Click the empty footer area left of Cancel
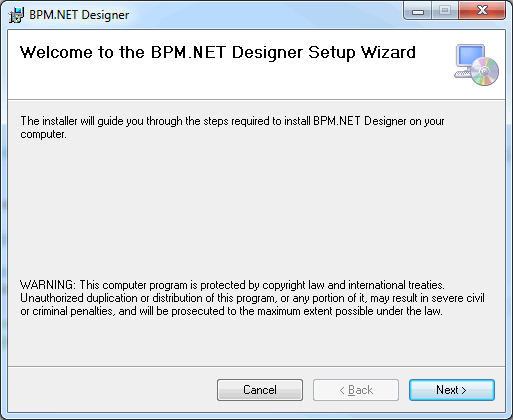 (x=112, y=390)
